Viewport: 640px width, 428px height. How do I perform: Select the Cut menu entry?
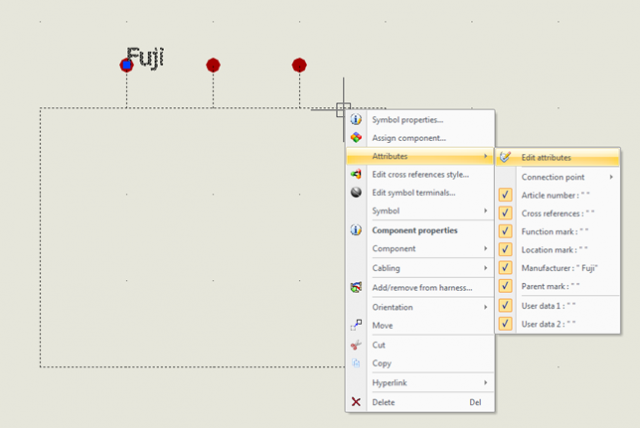pyautogui.click(x=420, y=345)
